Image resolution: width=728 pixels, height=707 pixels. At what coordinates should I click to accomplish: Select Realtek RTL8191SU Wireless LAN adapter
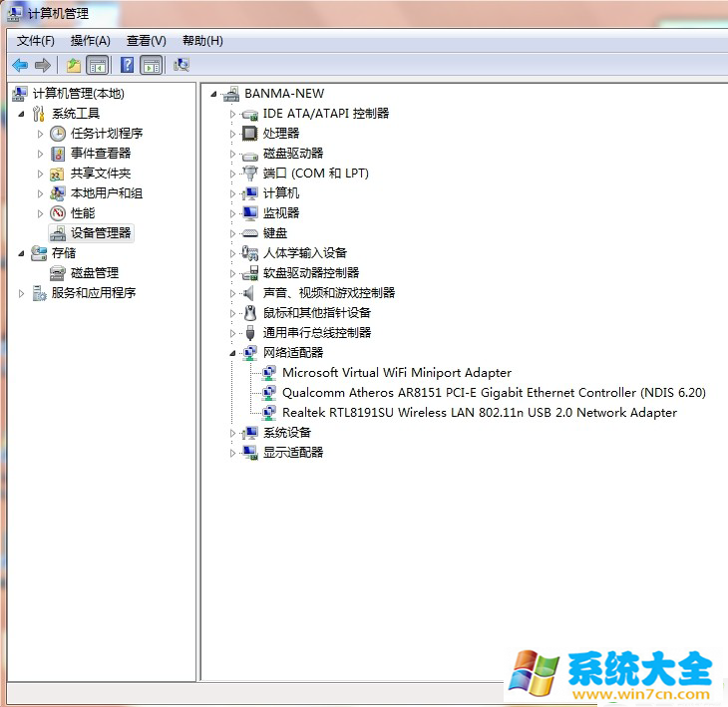[480, 413]
